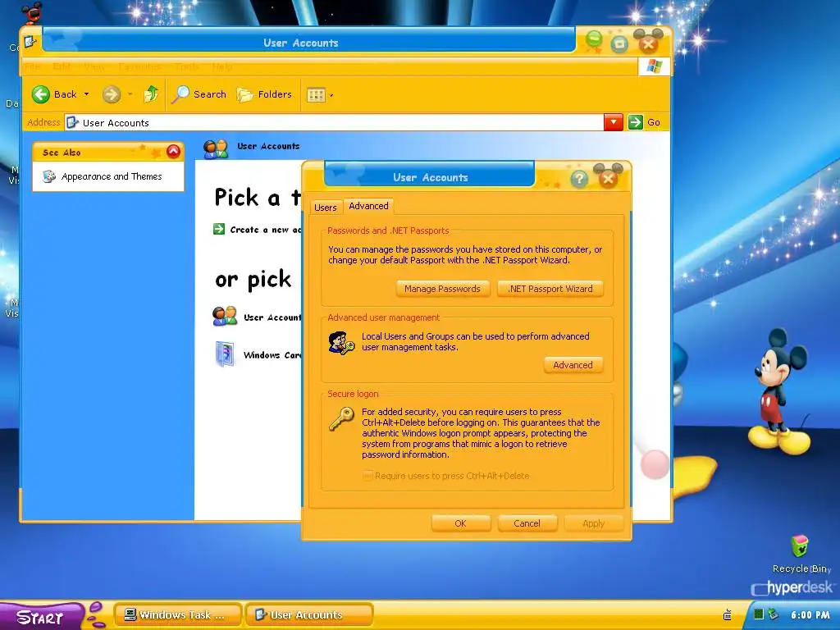Click Cancel in the User Accounts dialog
Screen dimensions: 840x630
click(527, 523)
